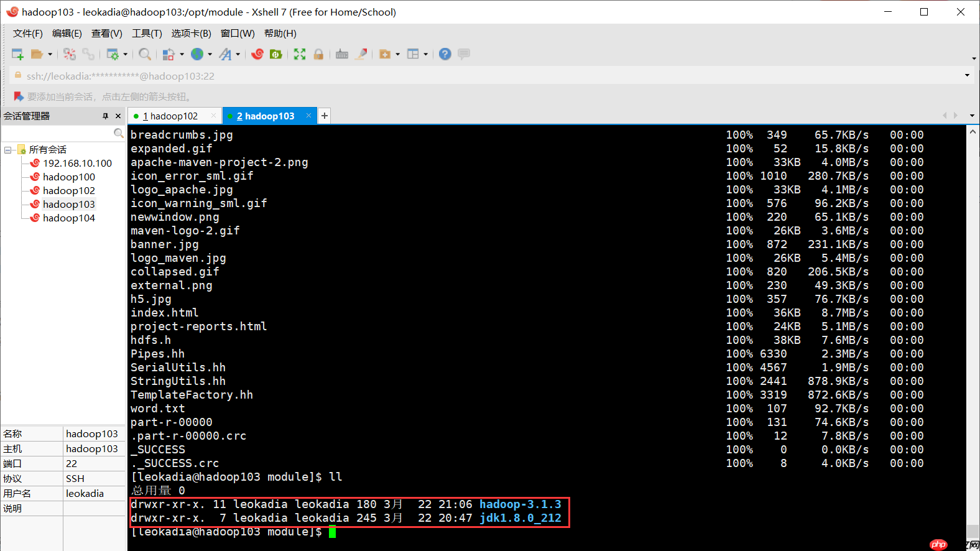Open the 帮助(H) menu
The width and height of the screenshot is (980, 551).
pyautogui.click(x=280, y=33)
